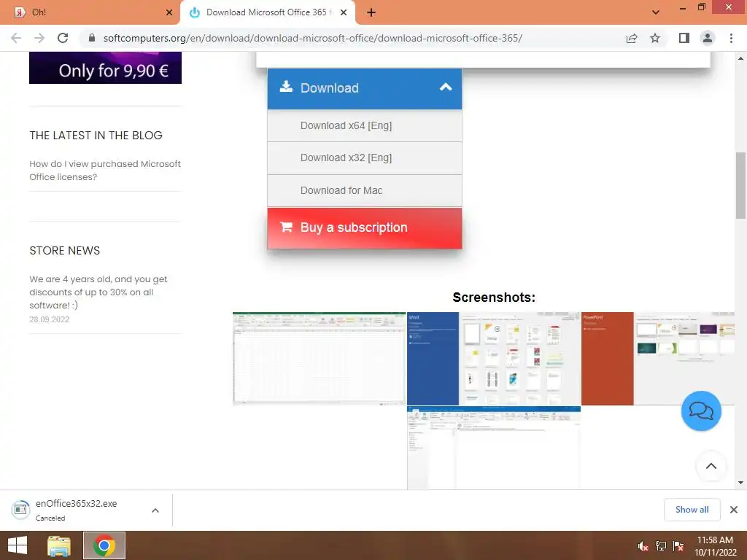This screenshot has height=560, width=747.
Task: Open the Excel screenshot thumbnail
Action: 320,359
